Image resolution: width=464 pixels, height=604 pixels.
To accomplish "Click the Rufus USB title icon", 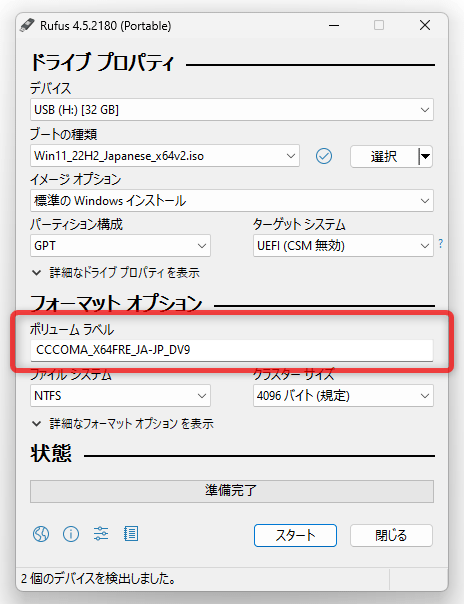I will click(27, 25).
